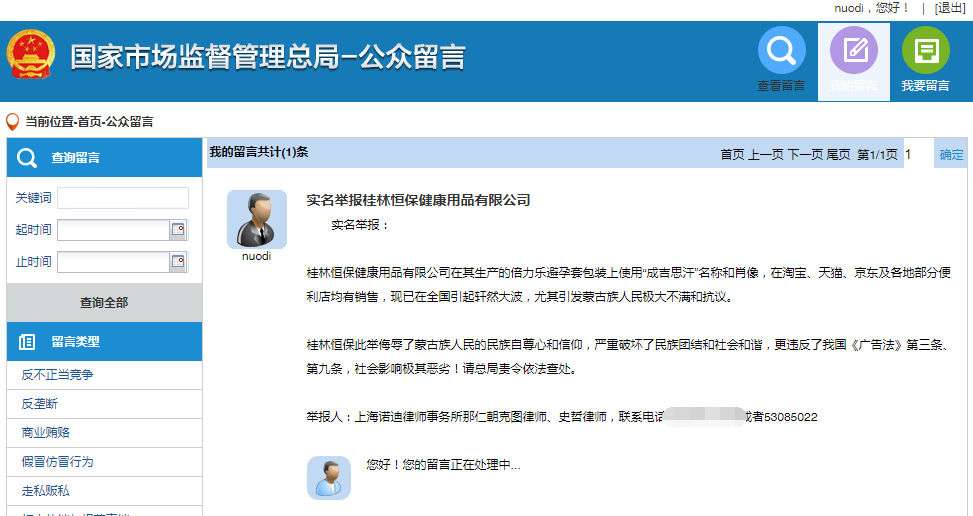
Task: Click the 国家市场监督管理总局-公众留言 site title
Action: pyautogui.click(x=267, y=56)
